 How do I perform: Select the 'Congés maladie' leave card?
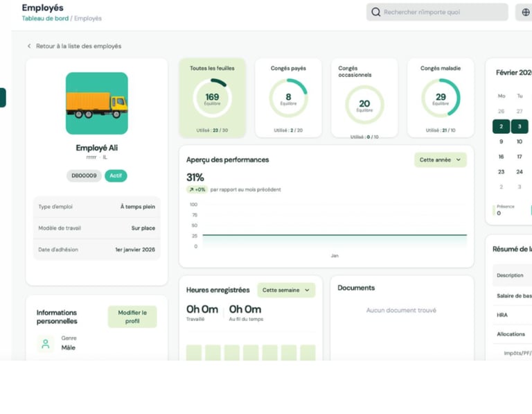[x=441, y=98]
